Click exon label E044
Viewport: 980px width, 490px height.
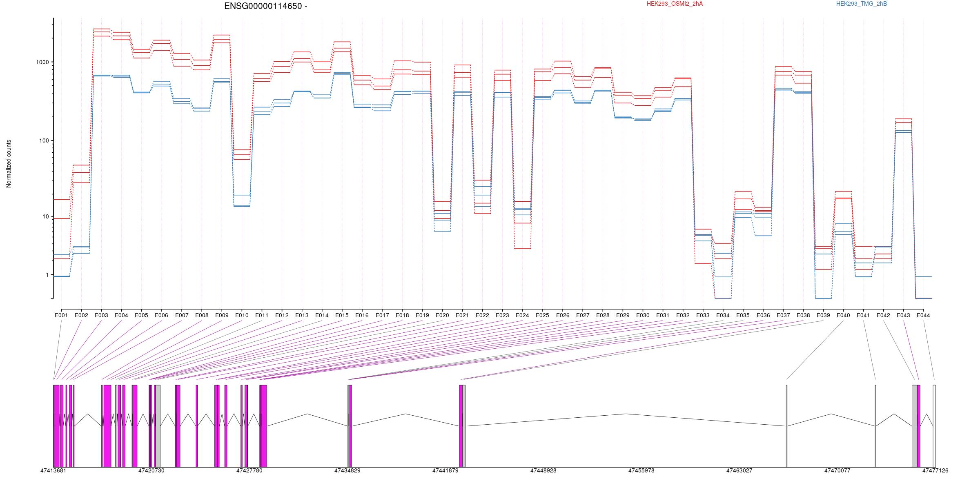click(923, 315)
